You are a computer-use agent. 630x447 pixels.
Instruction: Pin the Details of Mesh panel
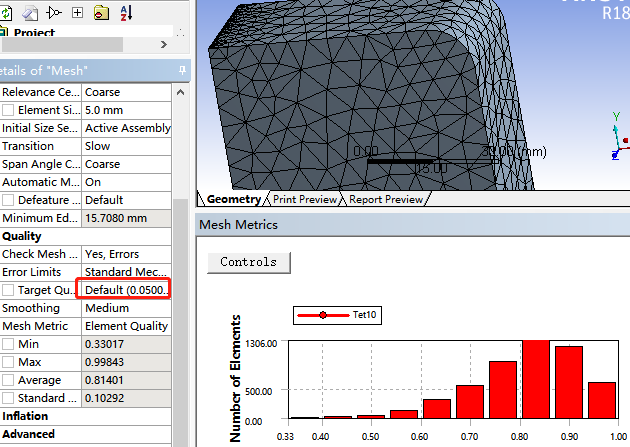click(182, 71)
